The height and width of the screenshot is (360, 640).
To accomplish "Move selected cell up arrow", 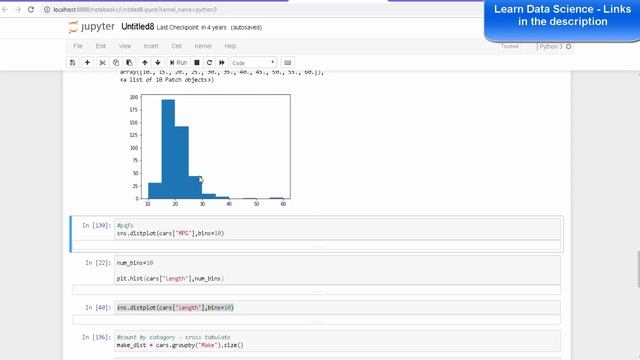I will point(144,62).
